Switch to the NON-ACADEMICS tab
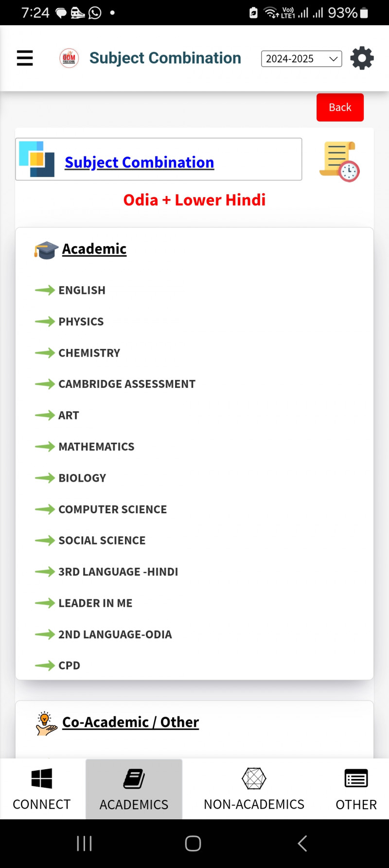The image size is (389, 868). point(254,789)
